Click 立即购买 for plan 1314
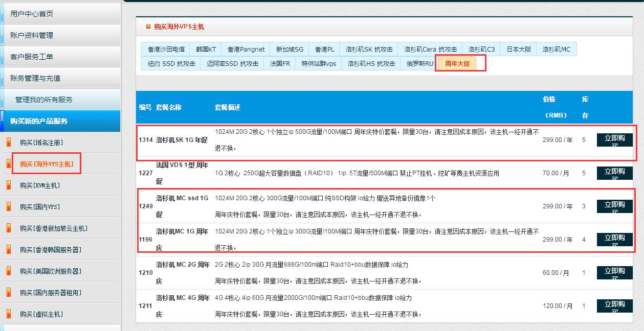 click(x=614, y=140)
